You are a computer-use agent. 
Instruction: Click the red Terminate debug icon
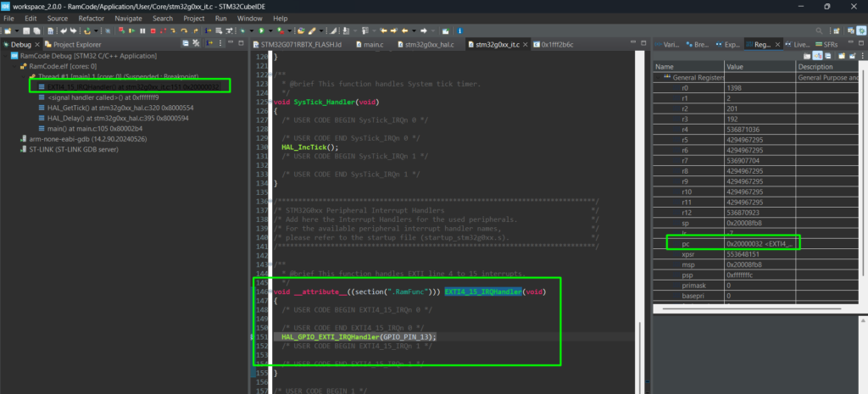153,31
